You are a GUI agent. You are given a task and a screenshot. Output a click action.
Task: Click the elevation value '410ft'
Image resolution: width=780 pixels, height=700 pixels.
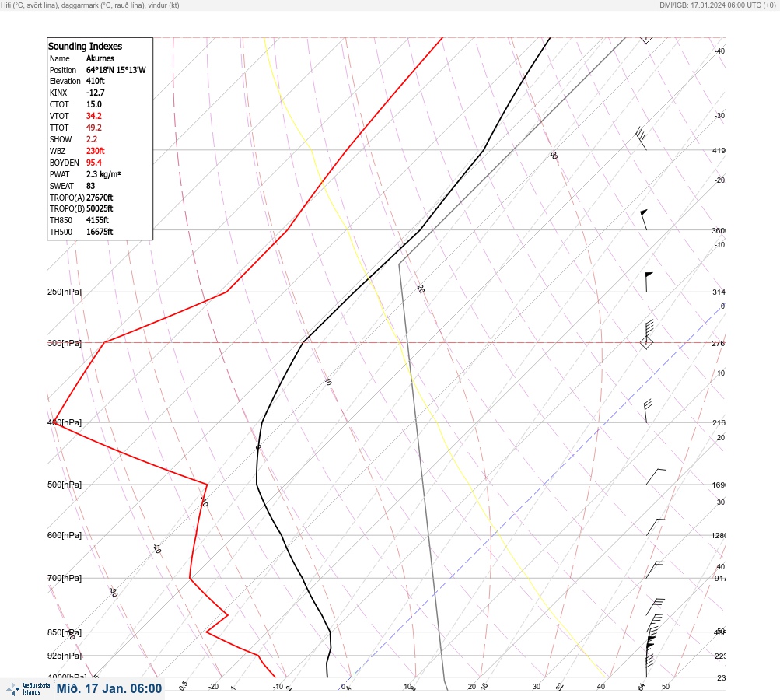point(96,81)
